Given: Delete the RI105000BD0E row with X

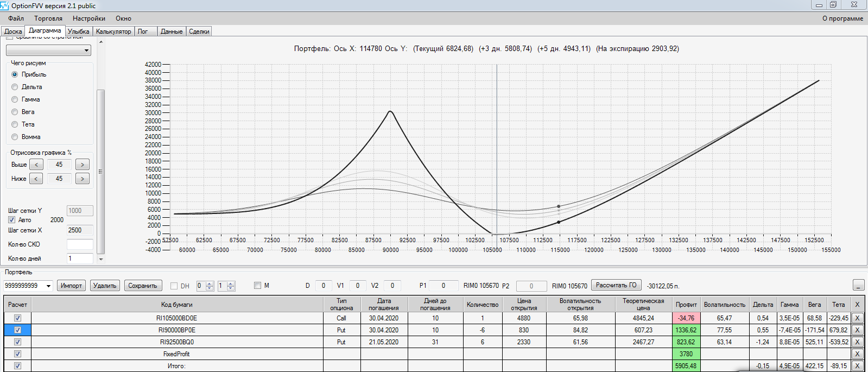Looking at the screenshot, I should (x=857, y=318).
